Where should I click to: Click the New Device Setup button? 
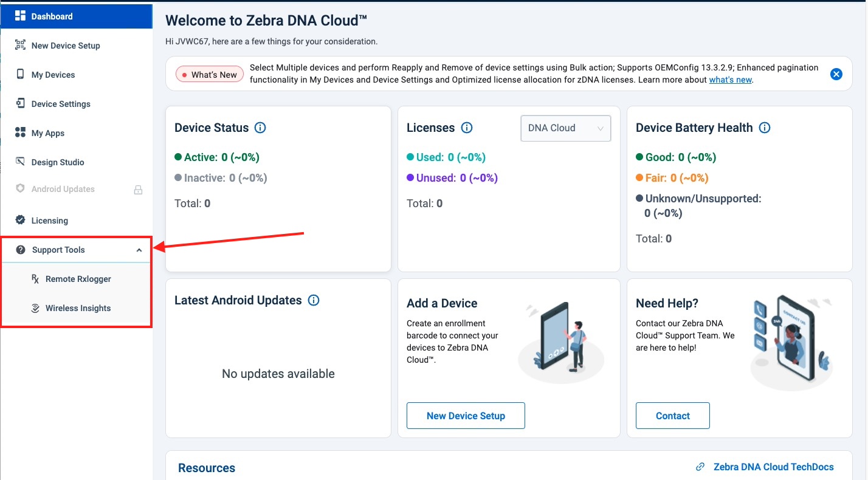[x=466, y=416]
